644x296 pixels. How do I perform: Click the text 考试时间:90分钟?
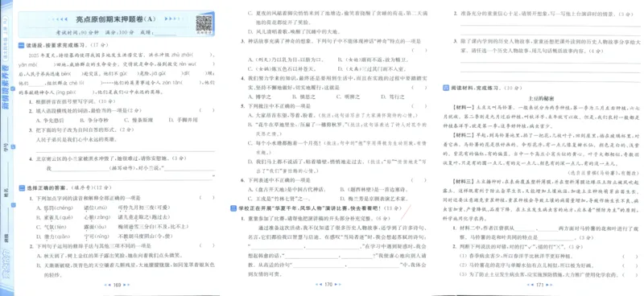[76, 32]
